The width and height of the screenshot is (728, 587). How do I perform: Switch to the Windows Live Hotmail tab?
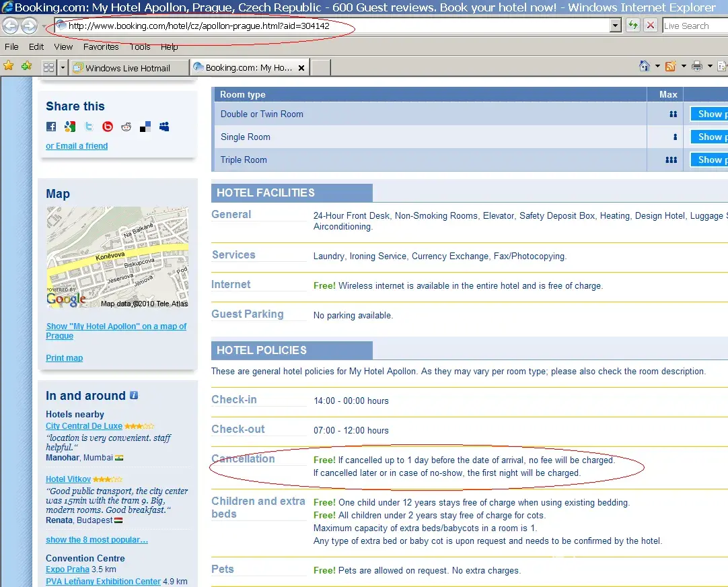coord(128,68)
